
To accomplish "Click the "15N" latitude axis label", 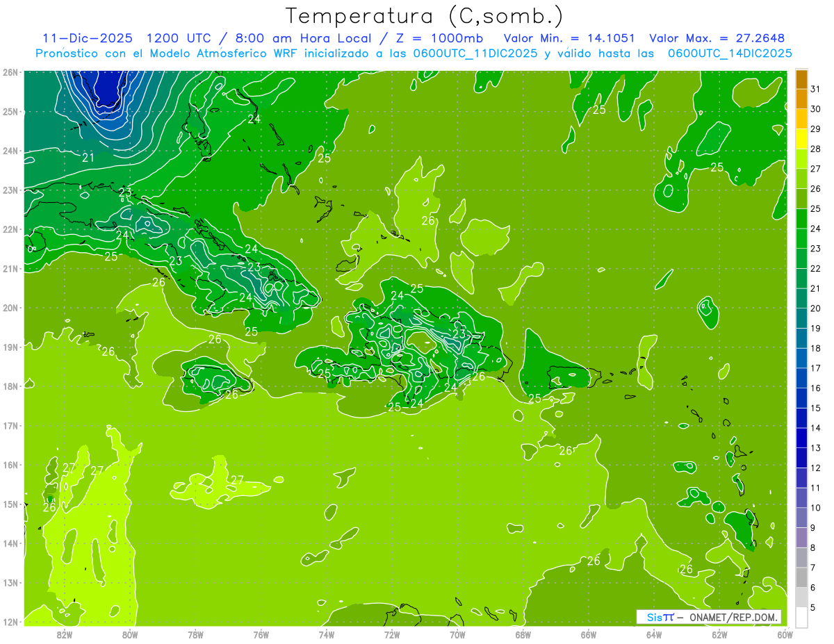I will pos(11,504).
